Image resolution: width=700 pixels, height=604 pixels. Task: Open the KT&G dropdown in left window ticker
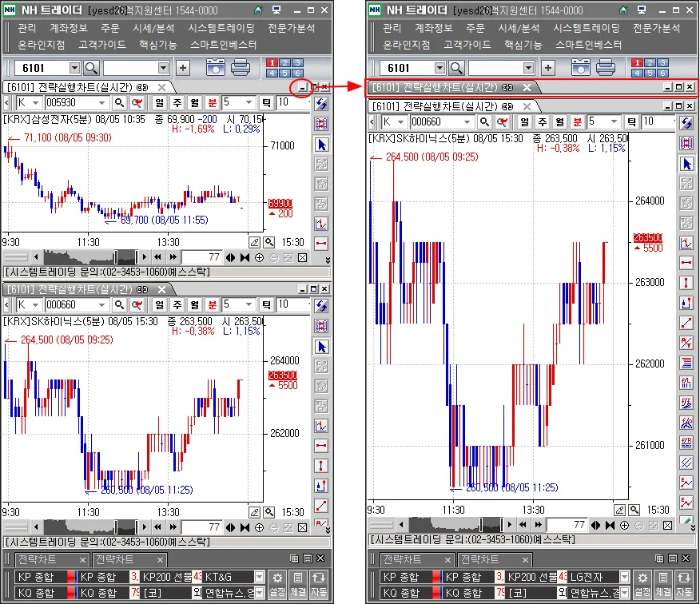(259, 577)
